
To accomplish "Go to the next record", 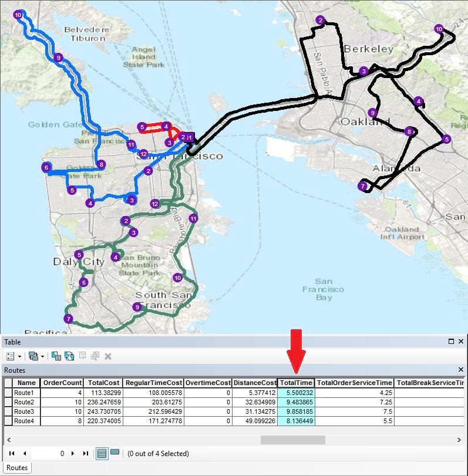I will pyautogui.click(x=73, y=453).
